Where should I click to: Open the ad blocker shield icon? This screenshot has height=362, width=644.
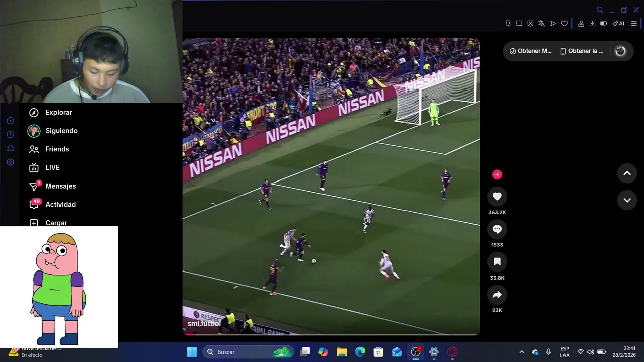point(530,24)
